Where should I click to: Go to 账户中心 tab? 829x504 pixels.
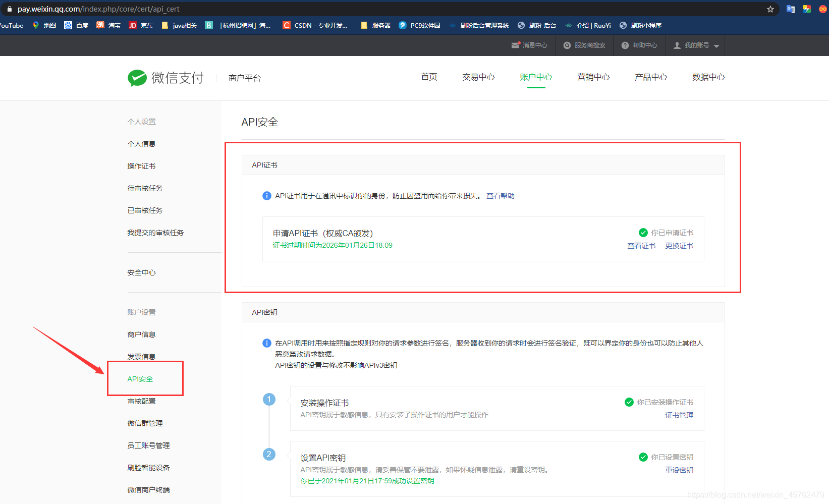tap(536, 77)
